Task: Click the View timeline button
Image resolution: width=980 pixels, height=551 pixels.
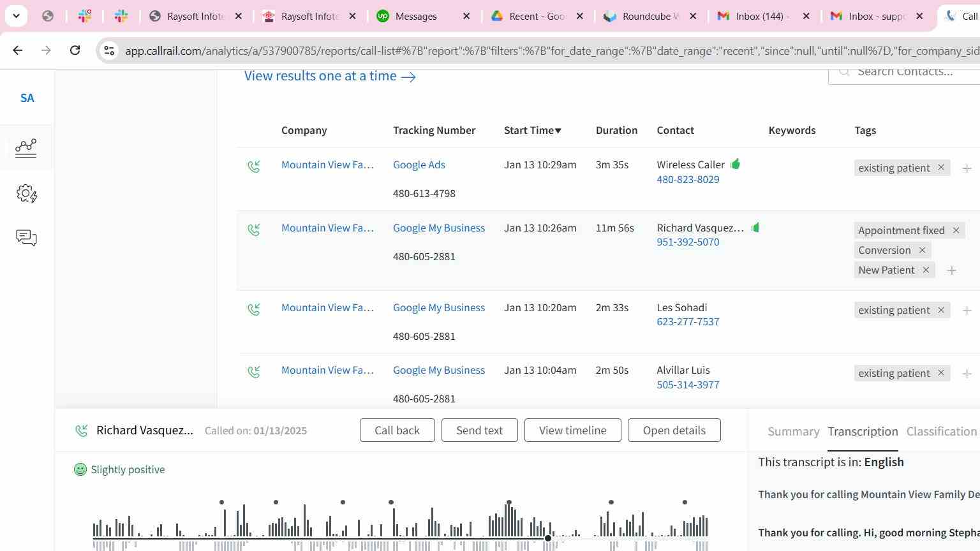Action: (573, 430)
